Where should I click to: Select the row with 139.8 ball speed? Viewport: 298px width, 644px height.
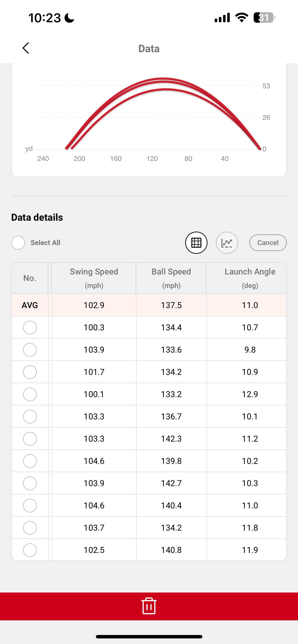(30, 461)
